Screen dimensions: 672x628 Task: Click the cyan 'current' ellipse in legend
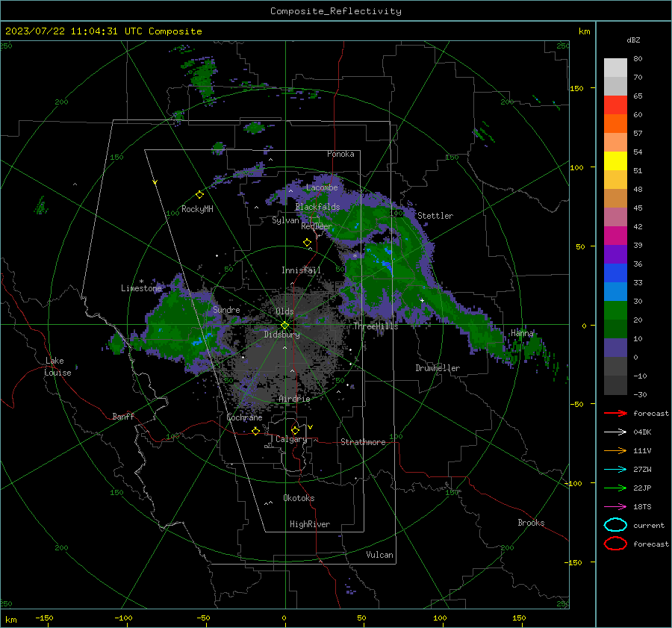click(x=615, y=525)
